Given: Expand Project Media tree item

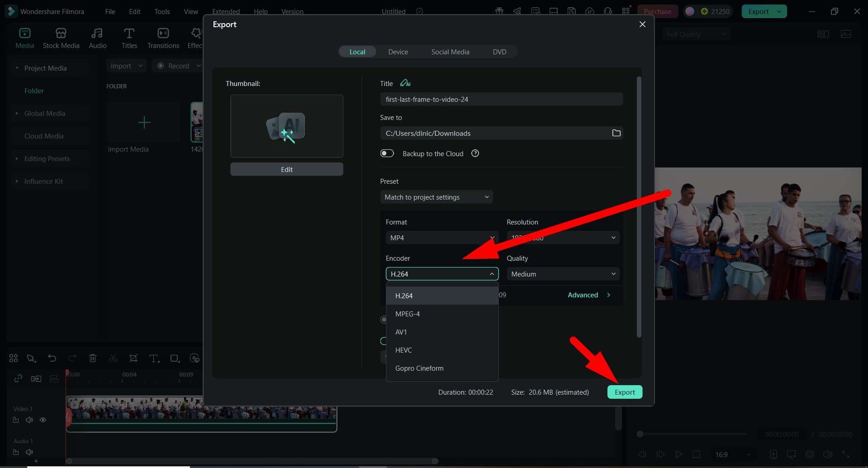Looking at the screenshot, I should 17,68.
